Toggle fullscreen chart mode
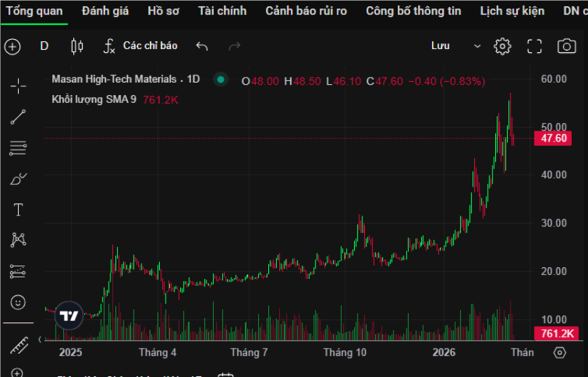 534,46
